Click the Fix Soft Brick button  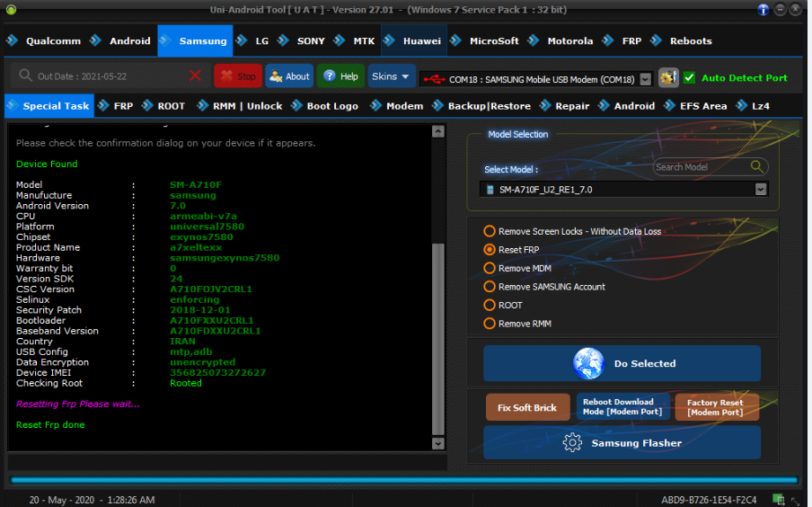click(x=527, y=407)
